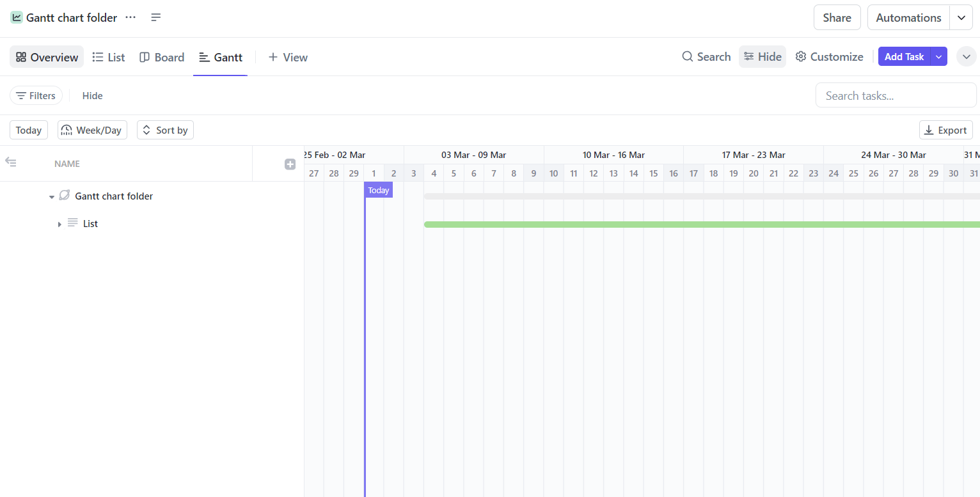
Task: Click inside the Search tasks field
Action: 895,95
